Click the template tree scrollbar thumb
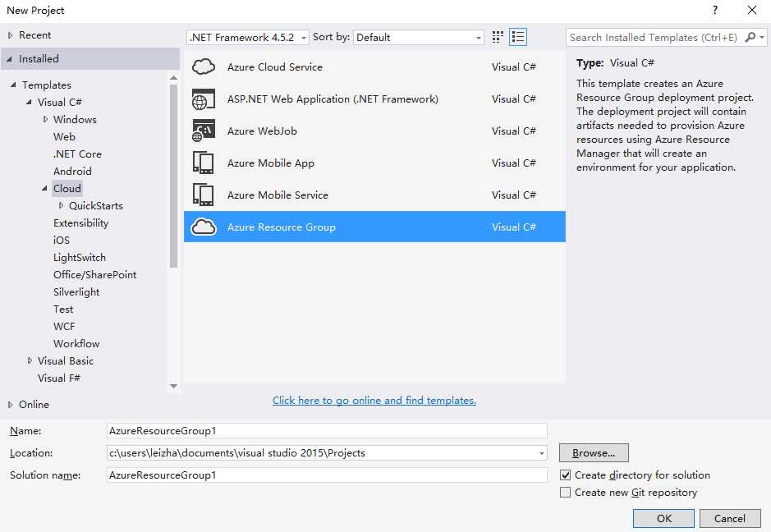 [173, 176]
